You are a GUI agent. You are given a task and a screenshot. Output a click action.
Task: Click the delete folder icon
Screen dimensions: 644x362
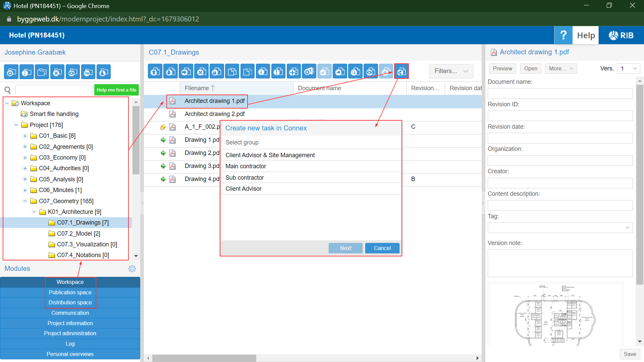point(57,72)
